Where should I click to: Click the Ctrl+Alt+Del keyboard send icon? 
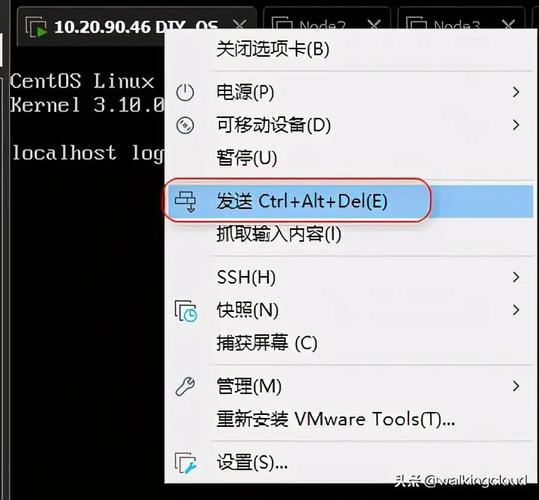[185, 201]
